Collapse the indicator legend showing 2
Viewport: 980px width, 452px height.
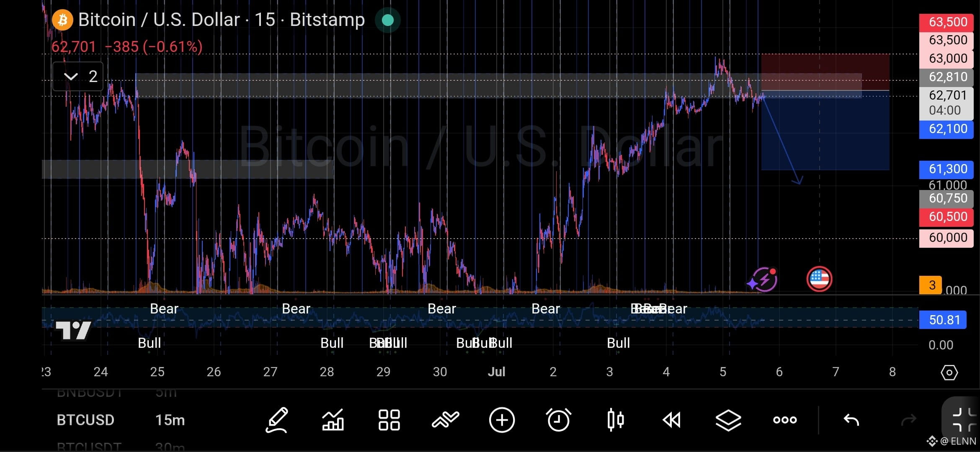coord(78,76)
